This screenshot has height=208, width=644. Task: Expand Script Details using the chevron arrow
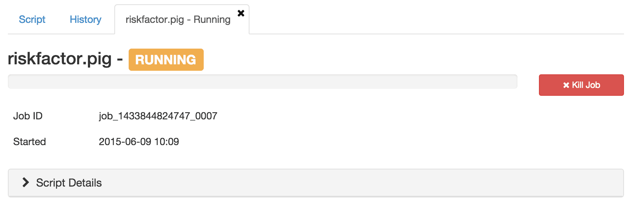[25, 182]
